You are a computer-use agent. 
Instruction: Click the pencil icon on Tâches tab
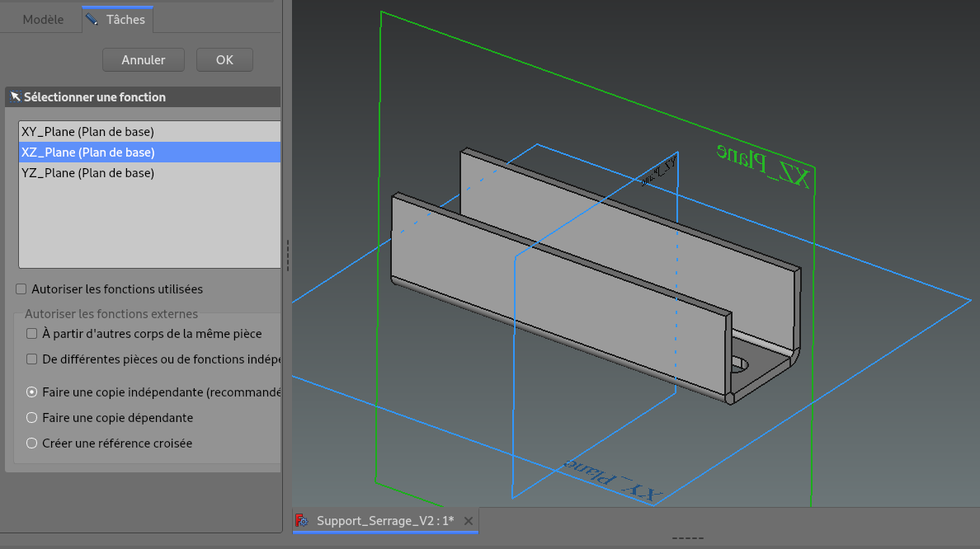92,19
